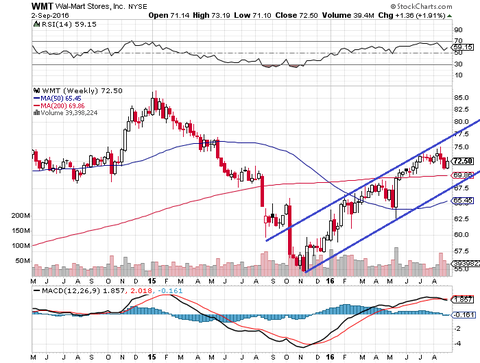Click the blue 65.45 MA tag on price axis

tap(463, 201)
